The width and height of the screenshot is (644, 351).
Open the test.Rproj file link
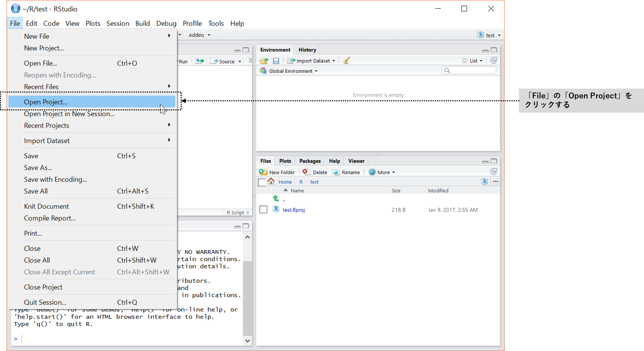tap(293, 210)
